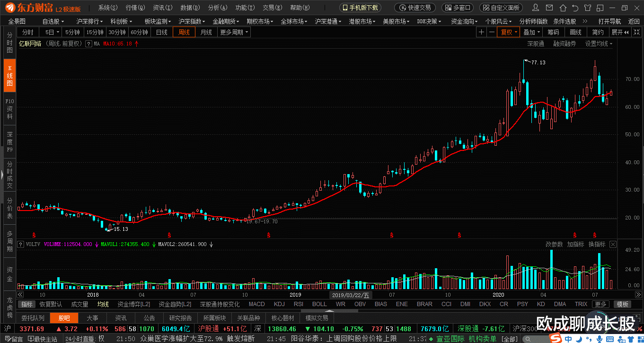Open the 交易 menu
Image resolution: width=644 pixels, height=343 pixels.
[x=273, y=8]
